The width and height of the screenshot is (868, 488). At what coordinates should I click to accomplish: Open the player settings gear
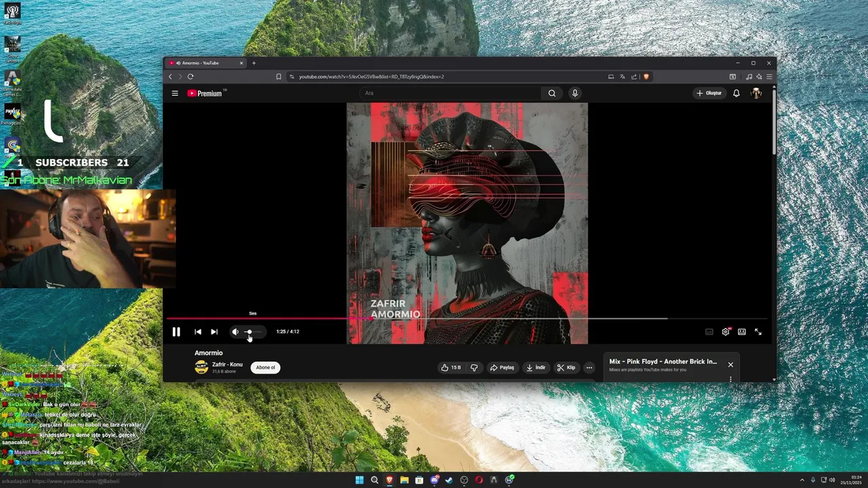tap(726, 331)
